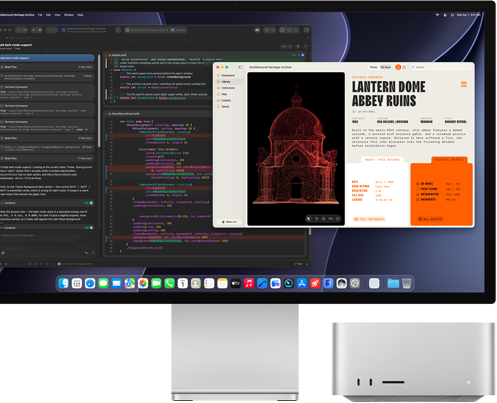Launch Safari from the Dock
The height and width of the screenshot is (403, 497).
click(x=90, y=283)
